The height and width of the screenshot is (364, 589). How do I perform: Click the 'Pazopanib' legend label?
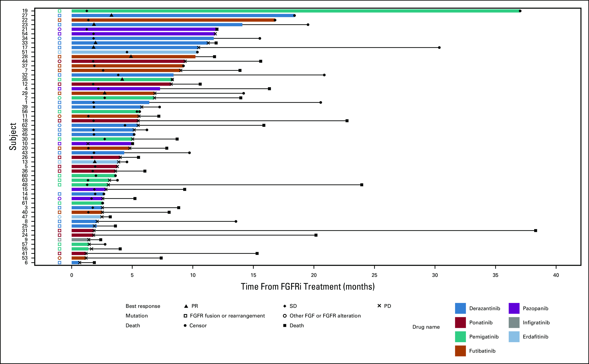(536, 309)
